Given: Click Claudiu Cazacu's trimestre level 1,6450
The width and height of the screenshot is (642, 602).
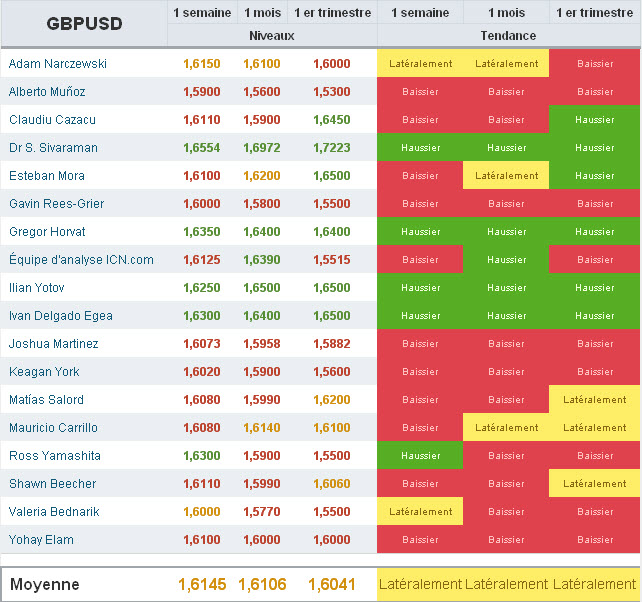Looking at the screenshot, I should click(332, 120).
